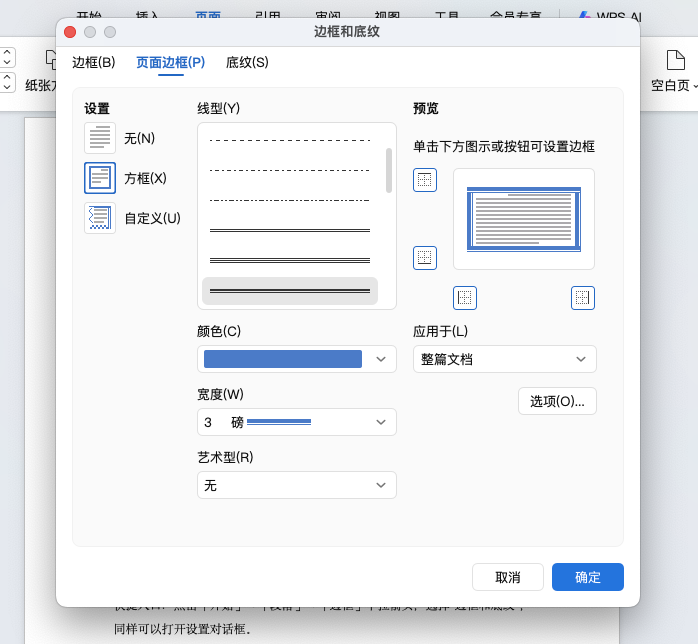
Task: Click the 自定义(U) label text
Action: 152,219
